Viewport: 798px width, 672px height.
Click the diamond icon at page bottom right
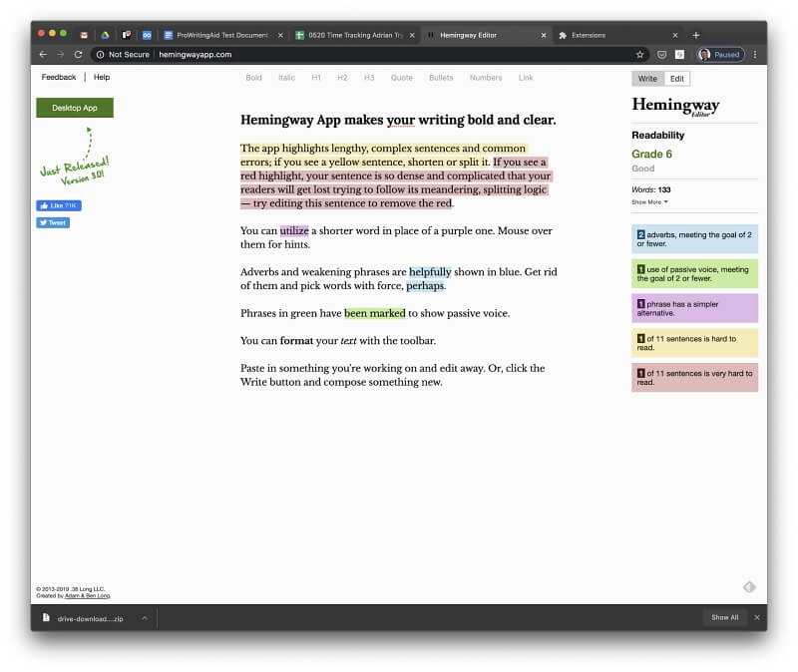[749, 587]
